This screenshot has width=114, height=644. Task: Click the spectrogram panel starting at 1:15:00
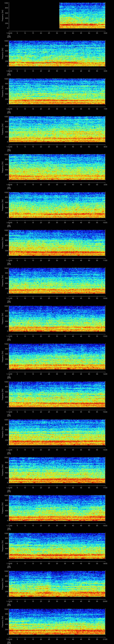(x=57, y=432)
